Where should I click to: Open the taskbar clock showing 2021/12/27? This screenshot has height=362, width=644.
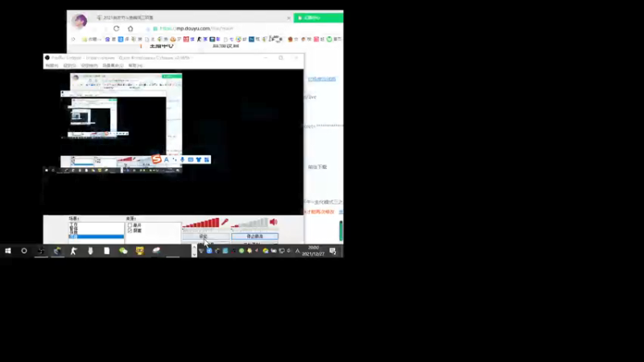(x=313, y=251)
